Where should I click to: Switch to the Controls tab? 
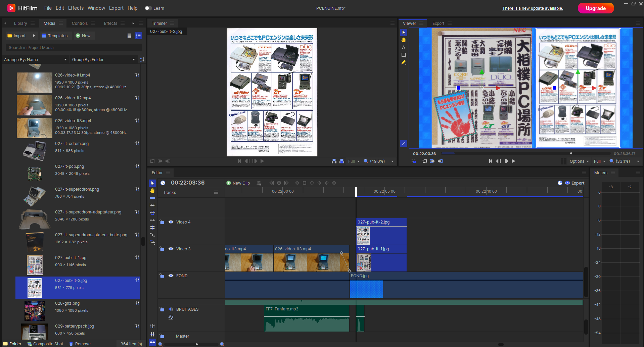[x=80, y=23]
